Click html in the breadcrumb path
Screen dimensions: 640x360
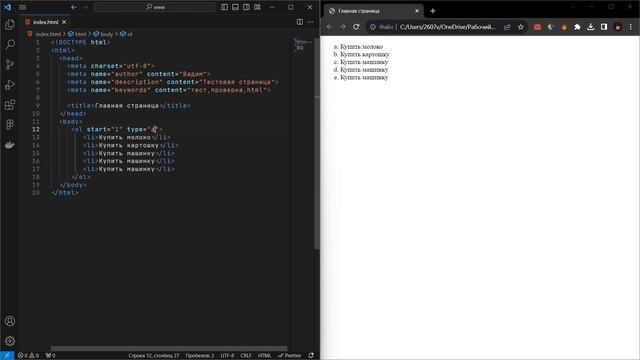pyautogui.click(x=80, y=34)
